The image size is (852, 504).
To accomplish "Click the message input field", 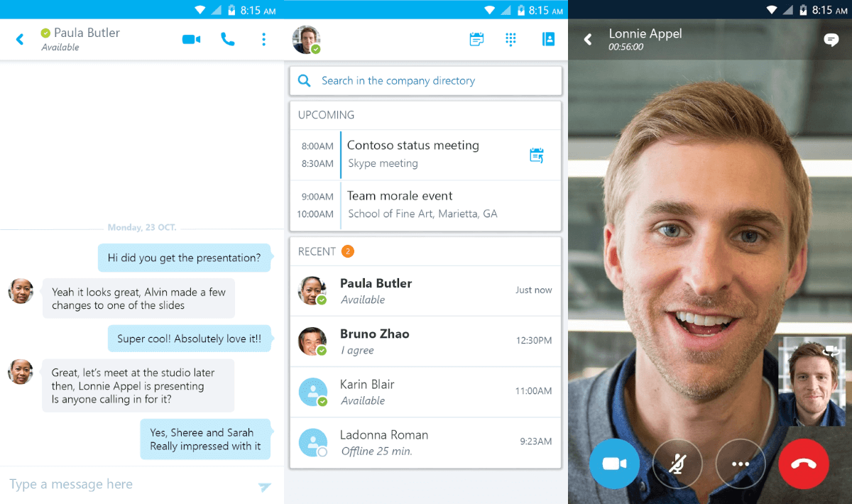I will click(x=106, y=484).
